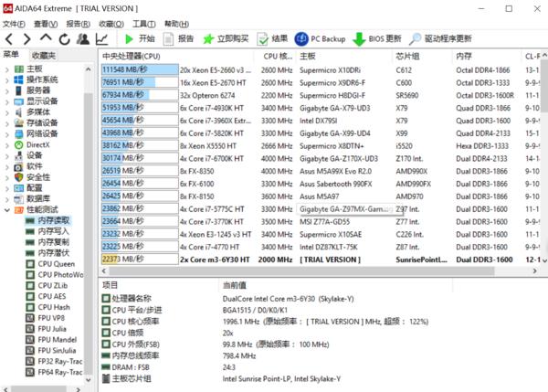Select 安全性 shield icon in tree

coord(18,177)
